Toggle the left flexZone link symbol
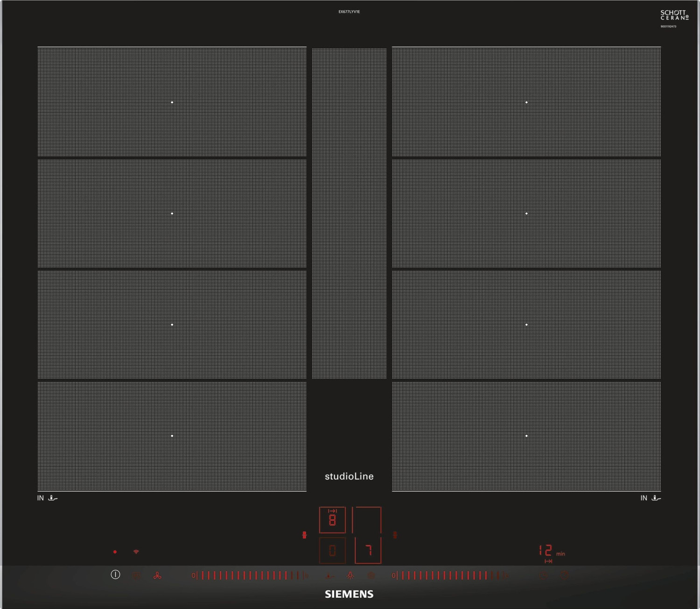This screenshot has height=609, width=700. coord(304,535)
